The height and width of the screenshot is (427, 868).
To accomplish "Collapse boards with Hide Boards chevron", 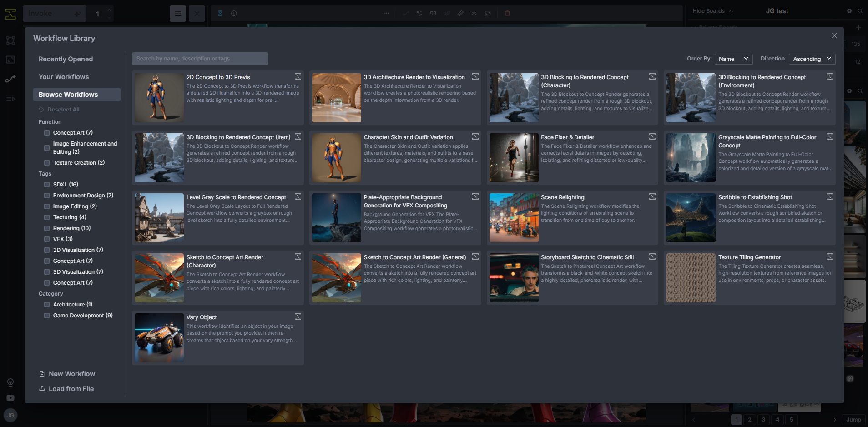I will click(731, 11).
